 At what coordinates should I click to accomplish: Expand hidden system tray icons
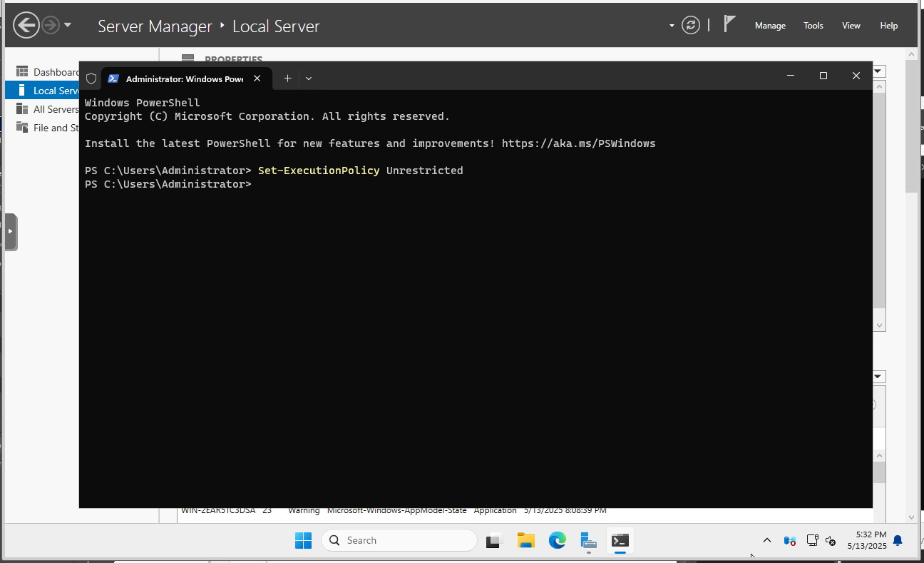click(x=766, y=540)
